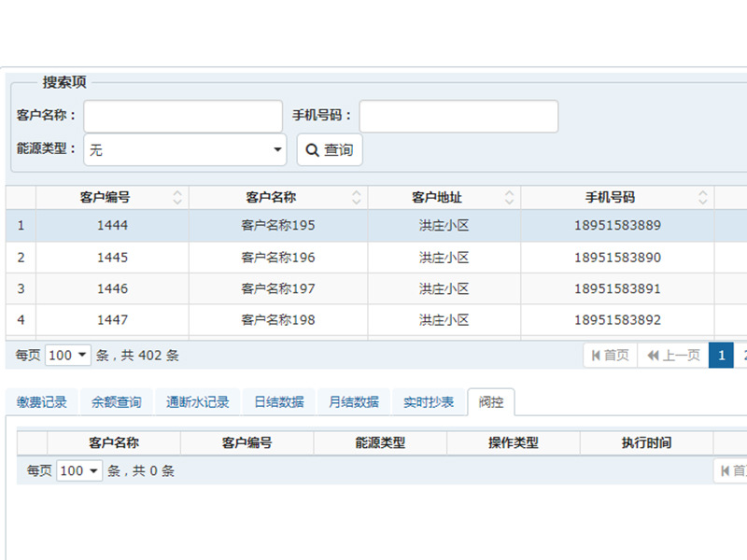Image resolution: width=747 pixels, height=560 pixels.
Task: Switch to the 缴费记录 tab
Action: 42,402
